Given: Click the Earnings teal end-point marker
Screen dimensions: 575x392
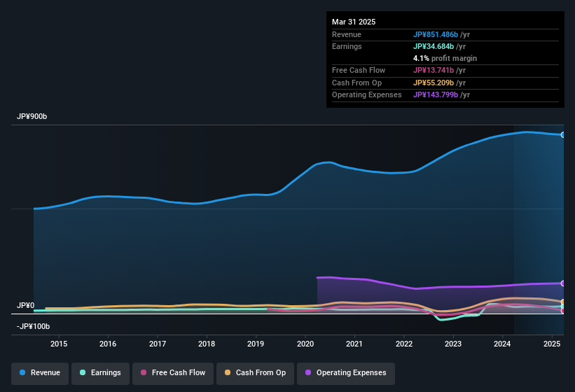Looking at the screenshot, I should [x=563, y=307].
